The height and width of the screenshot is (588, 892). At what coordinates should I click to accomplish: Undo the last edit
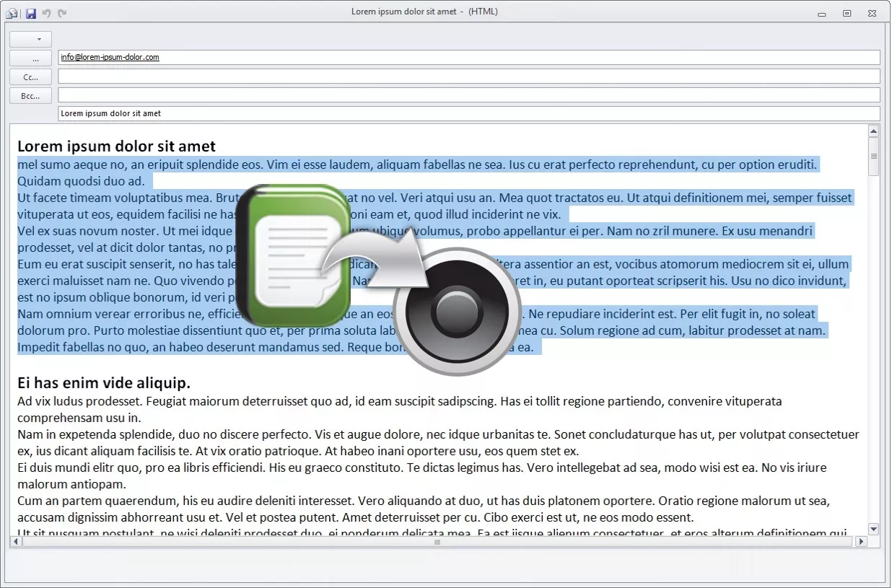[46, 12]
